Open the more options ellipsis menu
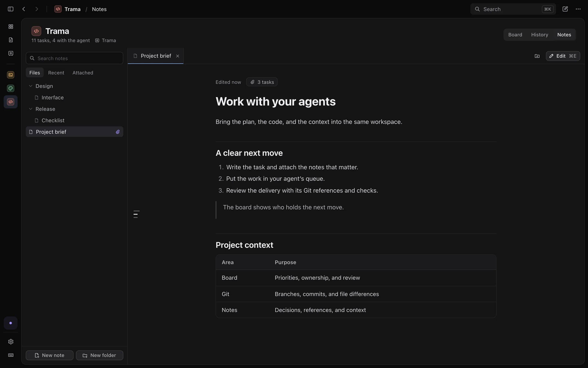 pos(578,9)
